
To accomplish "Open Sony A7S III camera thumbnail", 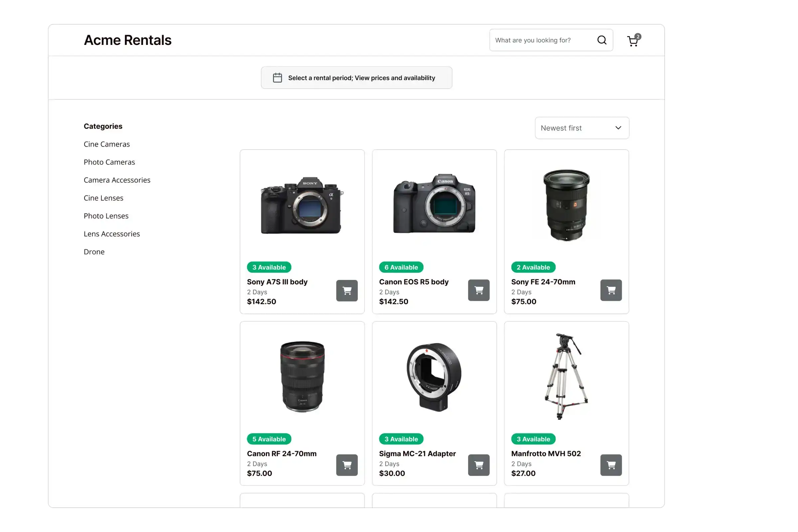I will pos(302,205).
